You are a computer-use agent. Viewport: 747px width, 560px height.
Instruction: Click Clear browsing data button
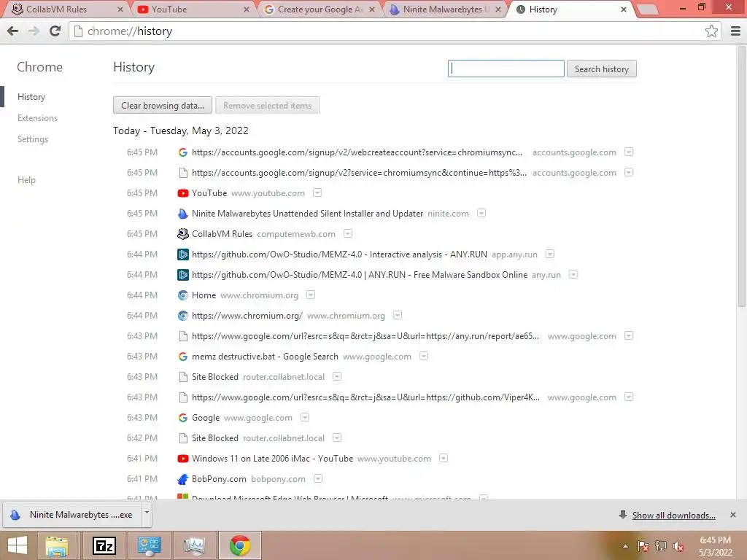pyautogui.click(x=163, y=105)
